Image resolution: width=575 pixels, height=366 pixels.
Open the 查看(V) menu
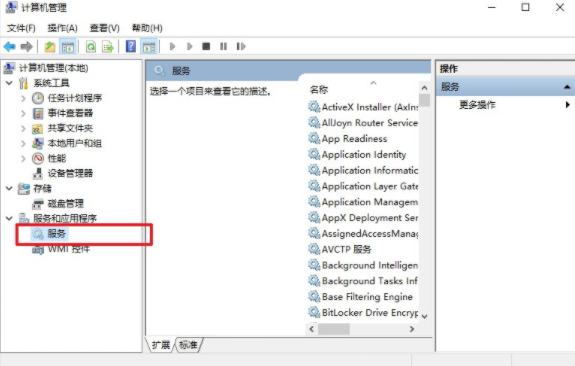click(105, 28)
